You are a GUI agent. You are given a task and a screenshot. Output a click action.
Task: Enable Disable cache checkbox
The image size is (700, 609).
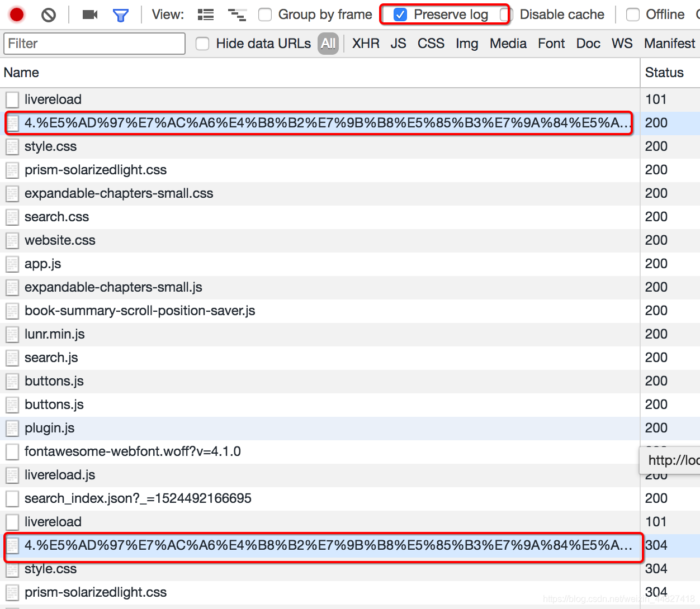pyautogui.click(x=507, y=15)
